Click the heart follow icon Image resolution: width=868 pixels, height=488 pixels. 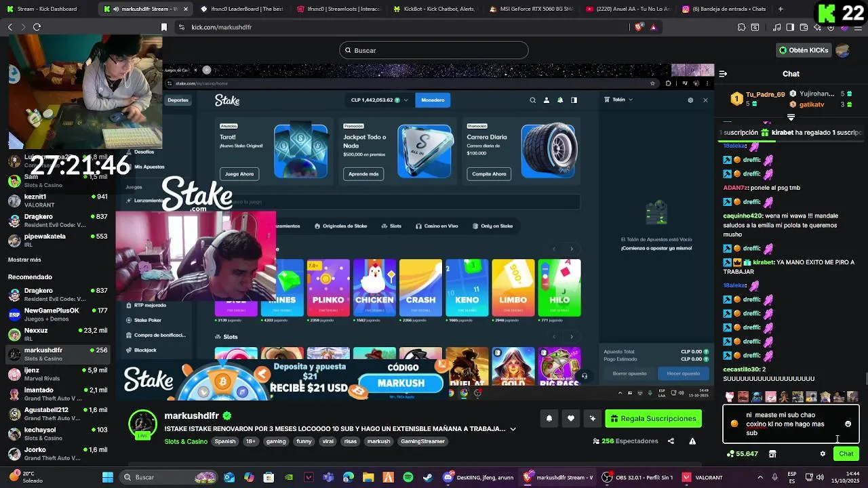coord(571,419)
